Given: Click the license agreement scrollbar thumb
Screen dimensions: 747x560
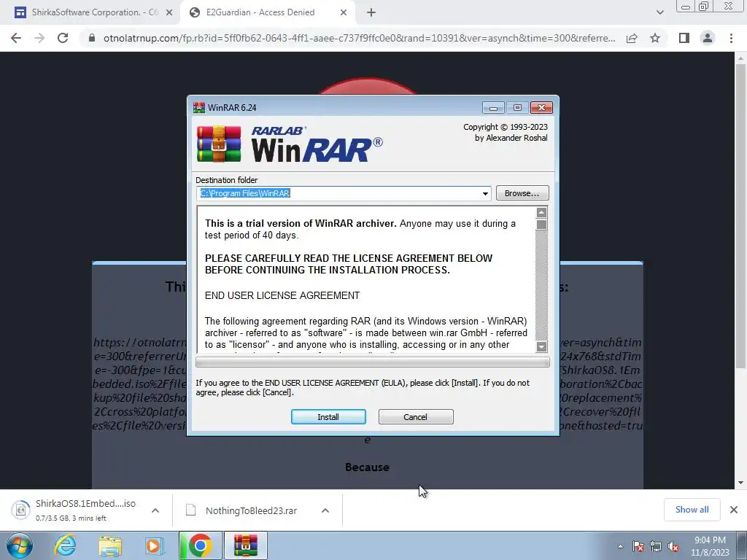Looking at the screenshot, I should pos(542,225).
